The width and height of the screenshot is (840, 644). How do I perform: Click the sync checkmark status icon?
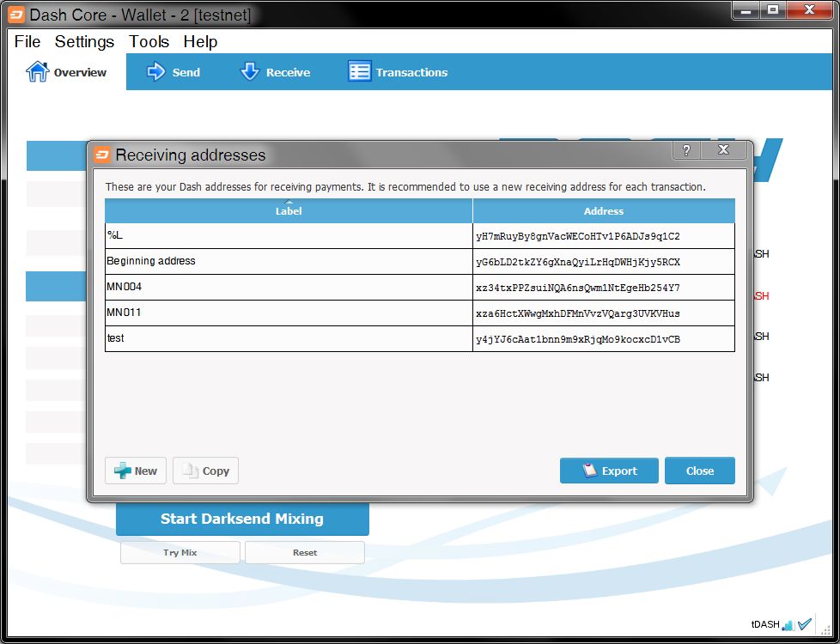[804, 624]
